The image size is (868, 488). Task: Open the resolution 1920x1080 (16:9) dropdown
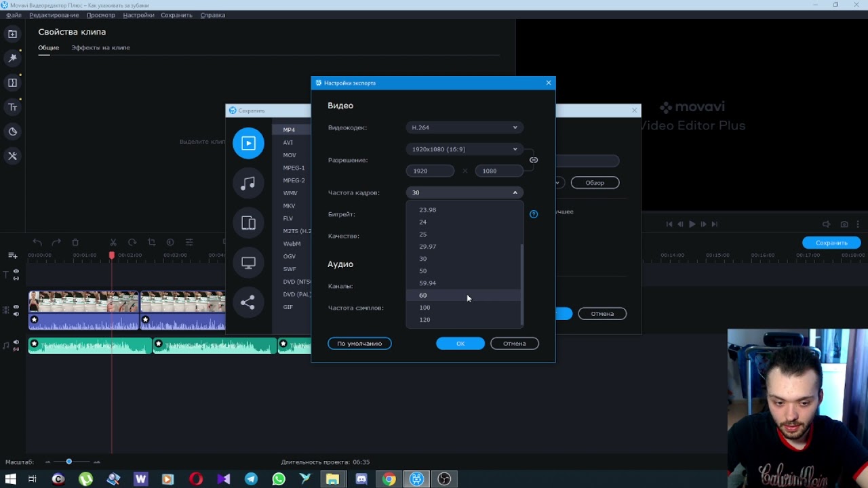[x=465, y=149]
